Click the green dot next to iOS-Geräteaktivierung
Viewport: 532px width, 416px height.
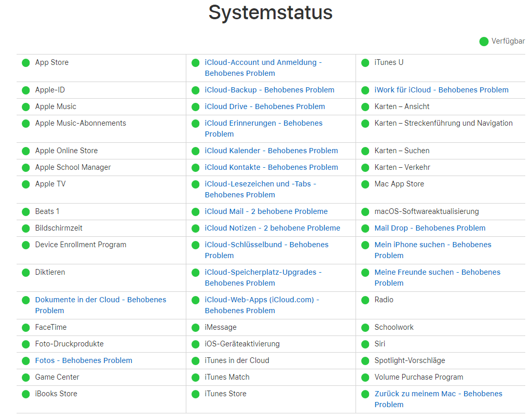click(196, 344)
